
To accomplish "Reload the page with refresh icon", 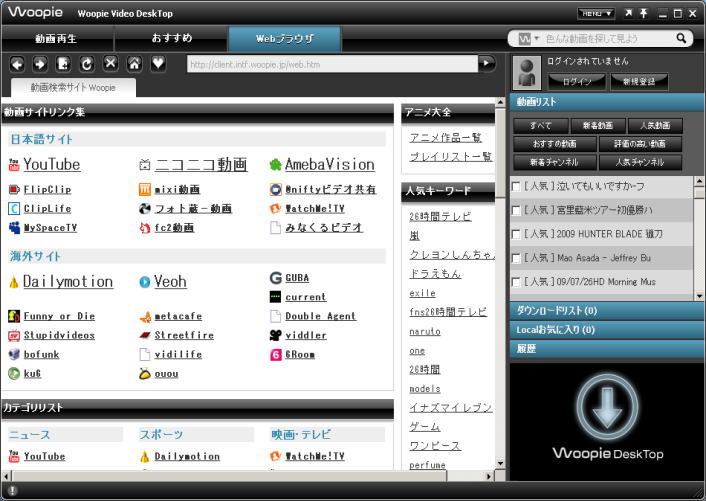I will pyautogui.click(x=87, y=64).
